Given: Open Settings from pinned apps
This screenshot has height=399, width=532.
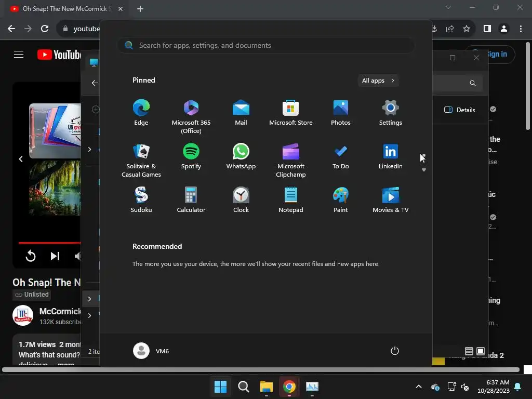Looking at the screenshot, I should coord(391,113).
